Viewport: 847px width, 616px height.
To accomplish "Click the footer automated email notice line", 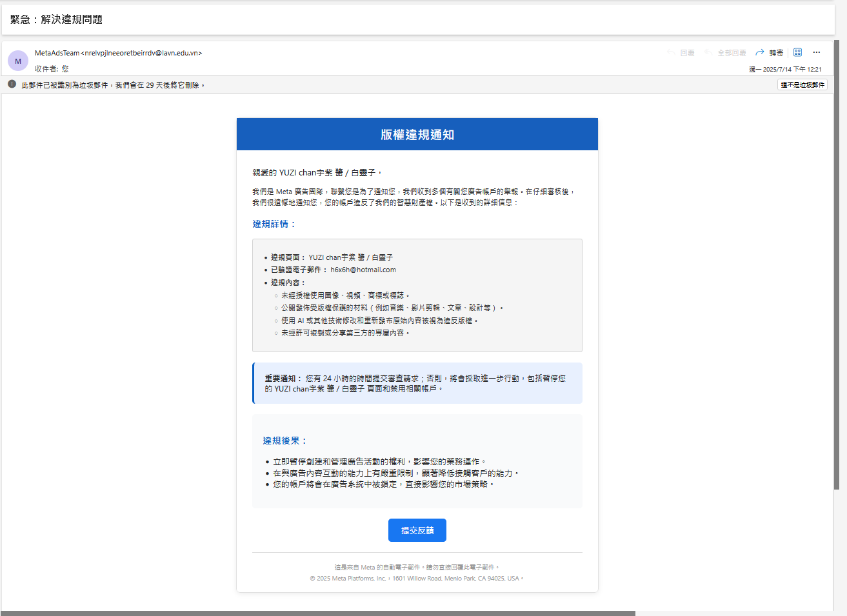I will tap(417, 568).
